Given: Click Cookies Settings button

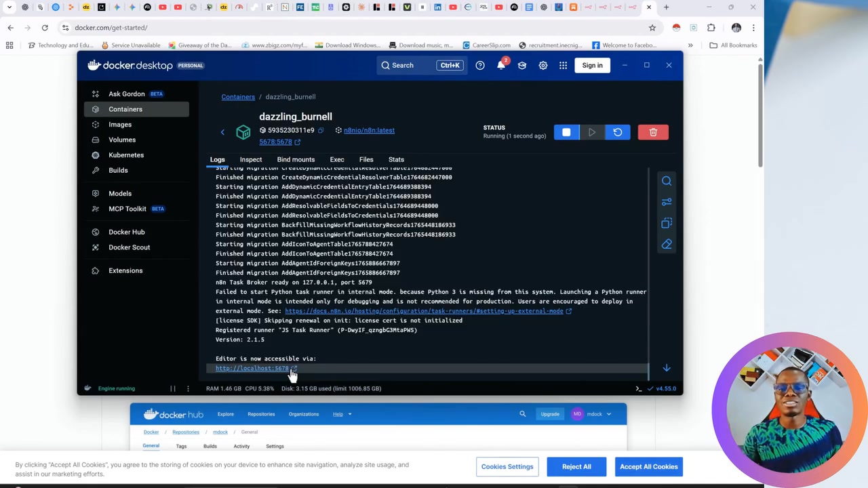Looking at the screenshot, I should tap(507, 466).
